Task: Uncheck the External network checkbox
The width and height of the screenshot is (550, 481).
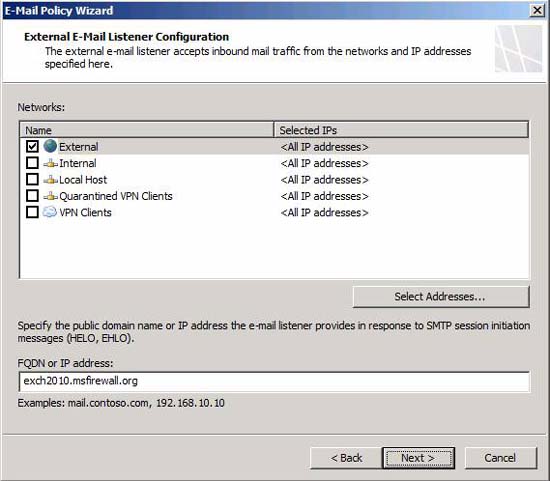Action: click(x=32, y=146)
